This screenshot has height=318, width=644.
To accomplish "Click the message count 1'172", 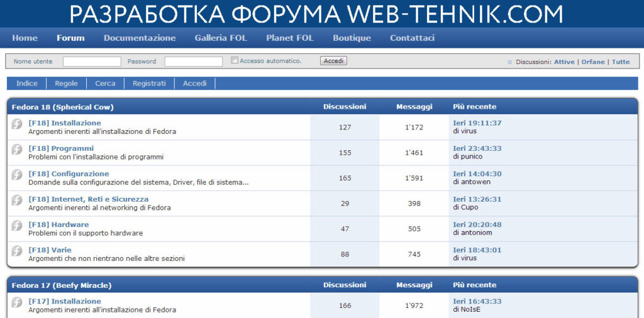I will 414,128.
